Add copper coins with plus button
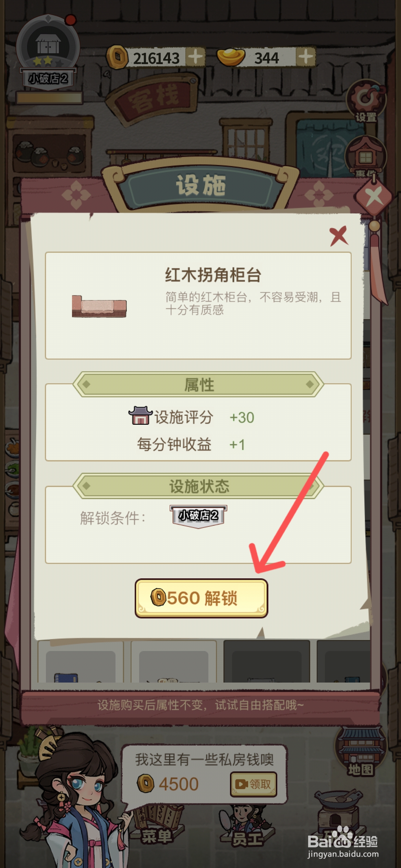The image size is (401, 868). point(195,57)
